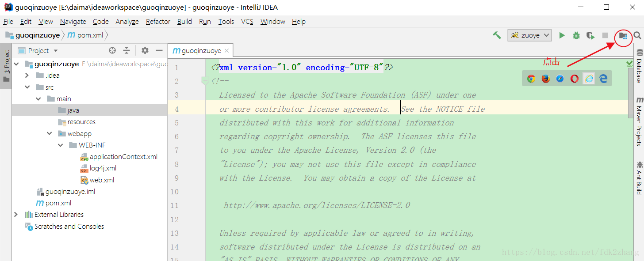Select the java folder in the tree
Viewport: 644px width, 261px height.
69,110
